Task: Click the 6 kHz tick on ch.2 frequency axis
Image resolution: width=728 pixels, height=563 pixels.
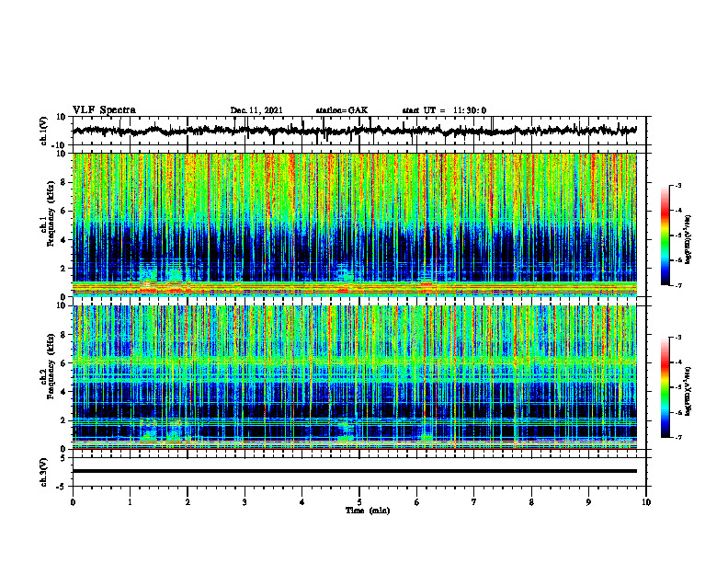Action: coord(63,363)
